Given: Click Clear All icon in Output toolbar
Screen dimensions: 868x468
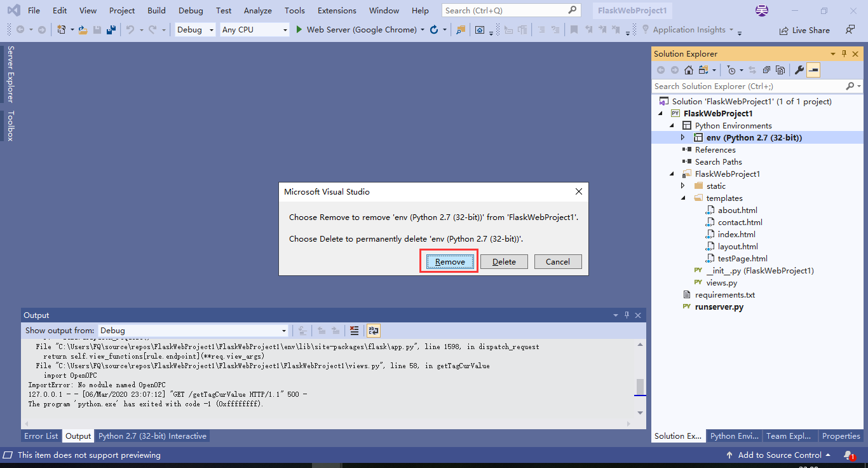Looking at the screenshot, I should pos(355,331).
